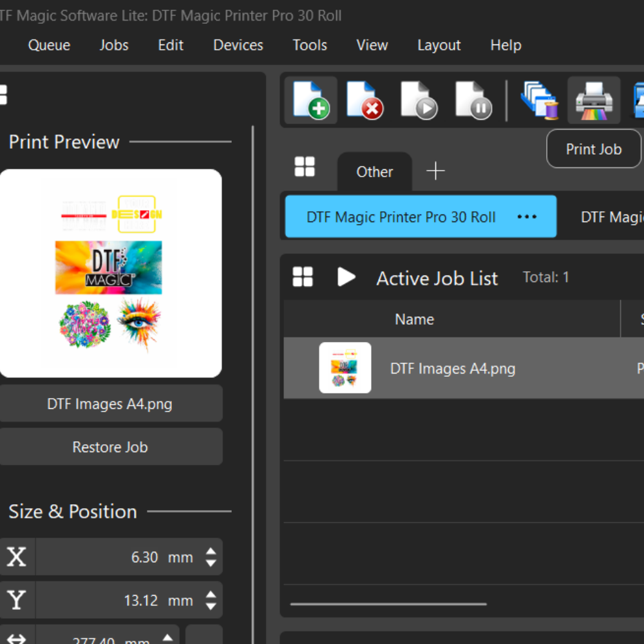The width and height of the screenshot is (644, 644).
Task: Click the Print Job printer icon
Action: click(x=593, y=100)
